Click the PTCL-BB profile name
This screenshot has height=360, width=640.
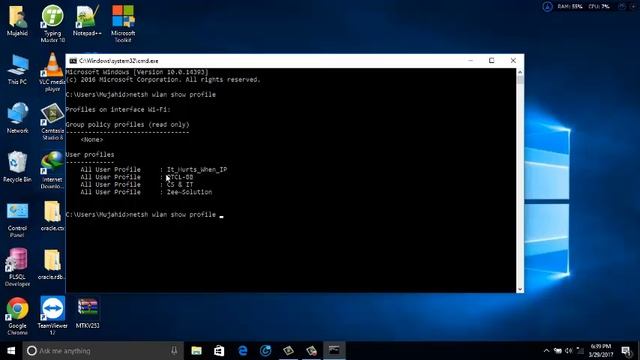click(180, 177)
